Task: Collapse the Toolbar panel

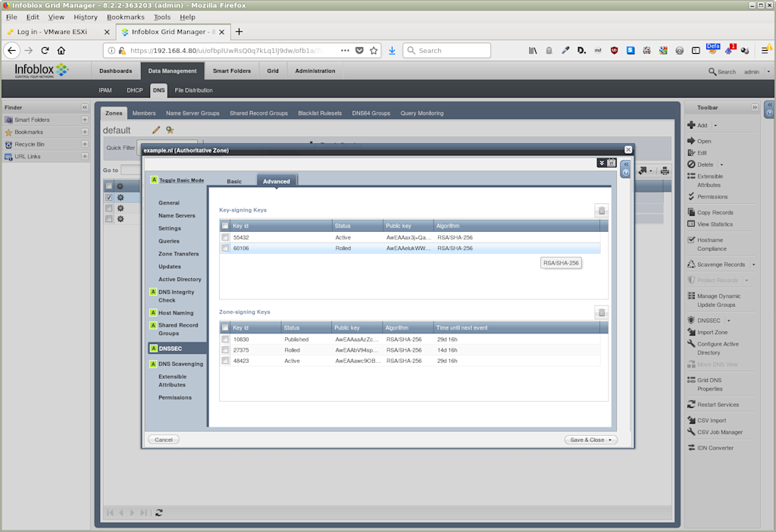Action: click(x=754, y=108)
